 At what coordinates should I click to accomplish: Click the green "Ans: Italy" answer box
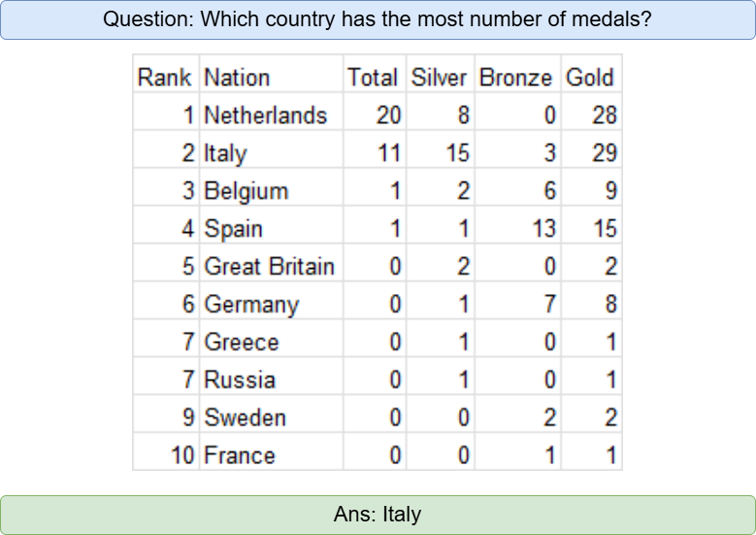point(378,515)
